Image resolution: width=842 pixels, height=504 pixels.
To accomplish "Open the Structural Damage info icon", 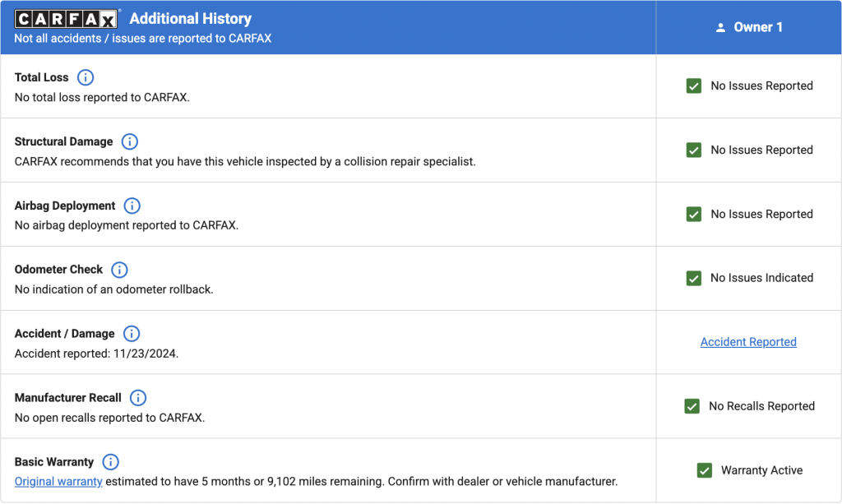I will (x=129, y=141).
